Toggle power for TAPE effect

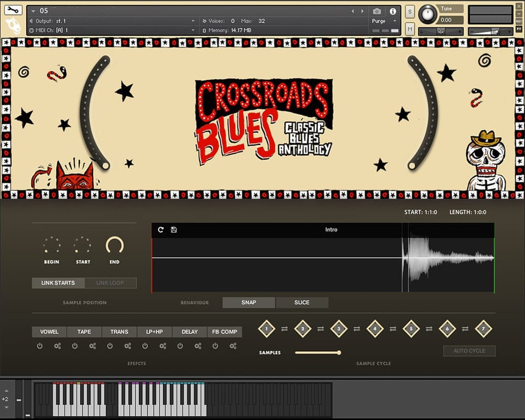tap(74, 346)
